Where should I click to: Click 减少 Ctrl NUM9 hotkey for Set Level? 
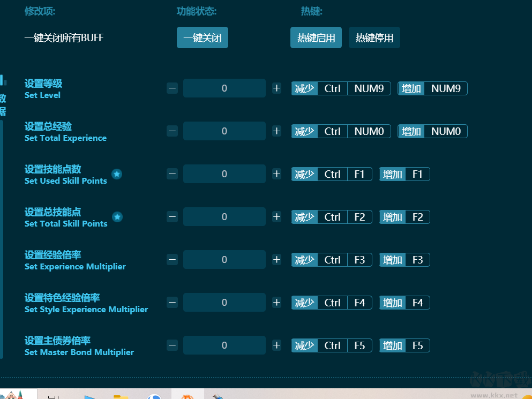pyautogui.click(x=341, y=88)
